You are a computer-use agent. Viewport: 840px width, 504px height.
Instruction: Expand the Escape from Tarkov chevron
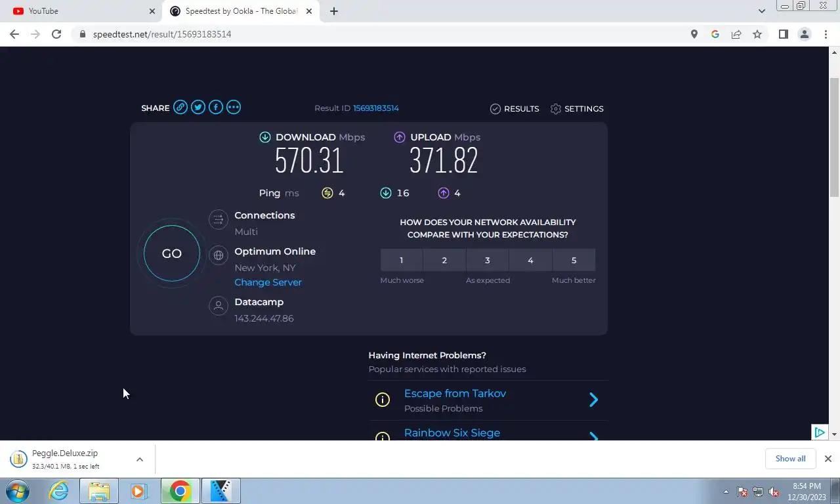pos(593,400)
